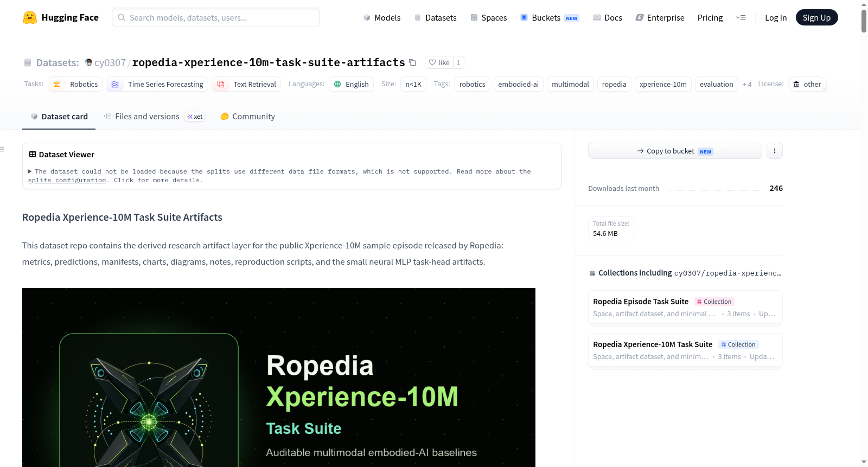
Task: Click the Spaces nav icon
Action: coord(474,18)
